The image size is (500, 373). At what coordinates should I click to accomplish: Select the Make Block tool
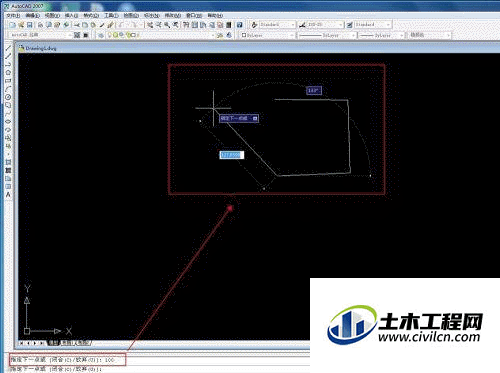(8, 146)
